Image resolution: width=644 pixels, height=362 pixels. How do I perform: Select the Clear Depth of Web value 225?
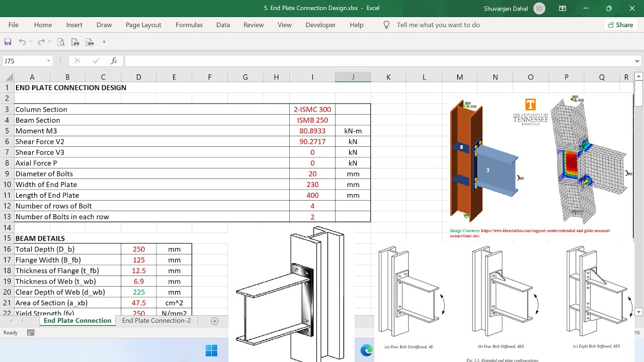139,292
